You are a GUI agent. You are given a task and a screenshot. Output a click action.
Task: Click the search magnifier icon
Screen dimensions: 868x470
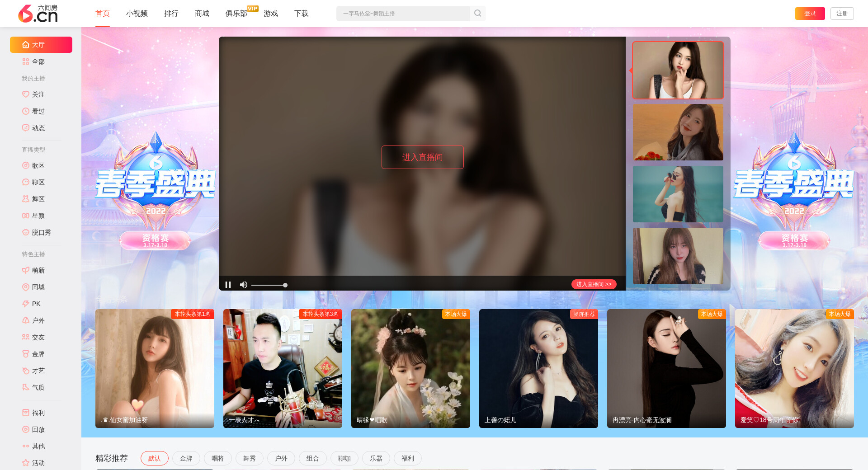(477, 14)
